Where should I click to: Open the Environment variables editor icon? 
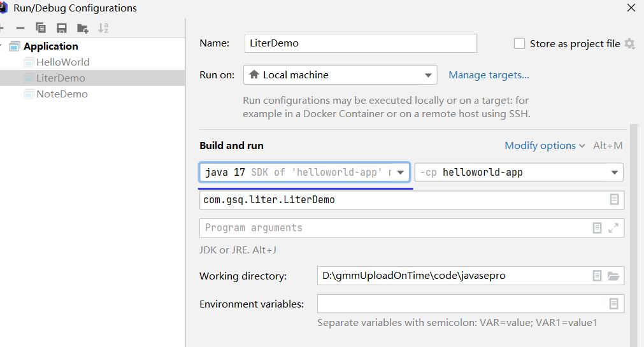click(613, 304)
